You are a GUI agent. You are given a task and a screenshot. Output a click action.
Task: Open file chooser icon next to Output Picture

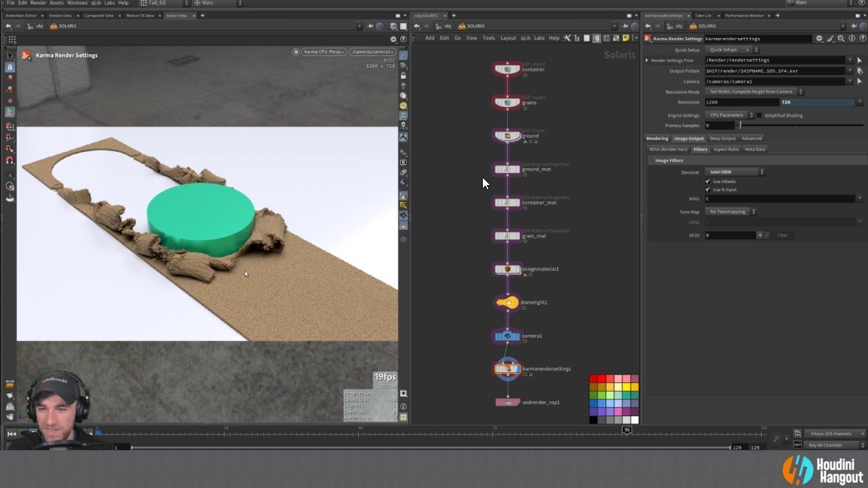859,70
